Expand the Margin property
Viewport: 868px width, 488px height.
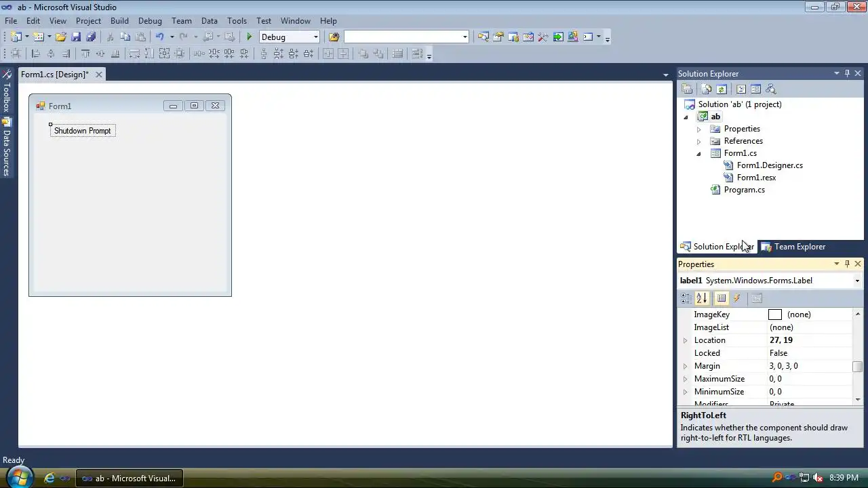(685, 366)
